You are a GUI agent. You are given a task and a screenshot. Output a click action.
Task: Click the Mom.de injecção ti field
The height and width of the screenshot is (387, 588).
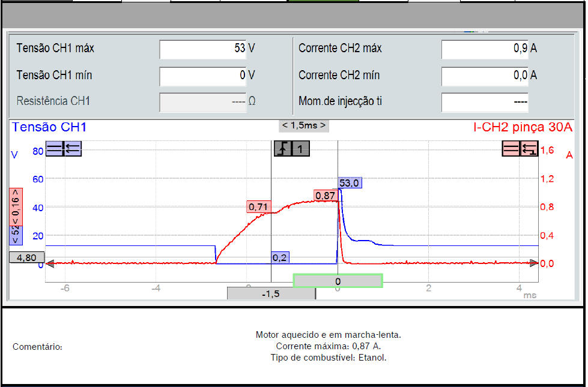pos(485,101)
